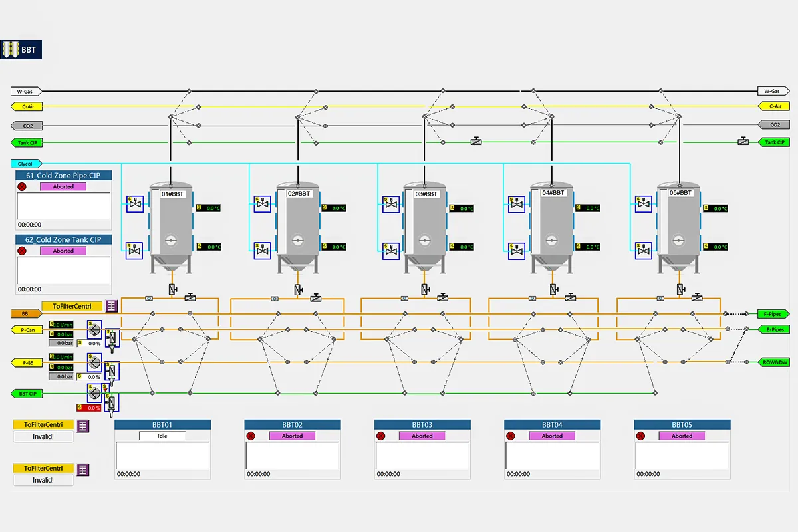Select the BBT CIP line pump symbol
This screenshot has width=798, height=532.
[x=94, y=394]
